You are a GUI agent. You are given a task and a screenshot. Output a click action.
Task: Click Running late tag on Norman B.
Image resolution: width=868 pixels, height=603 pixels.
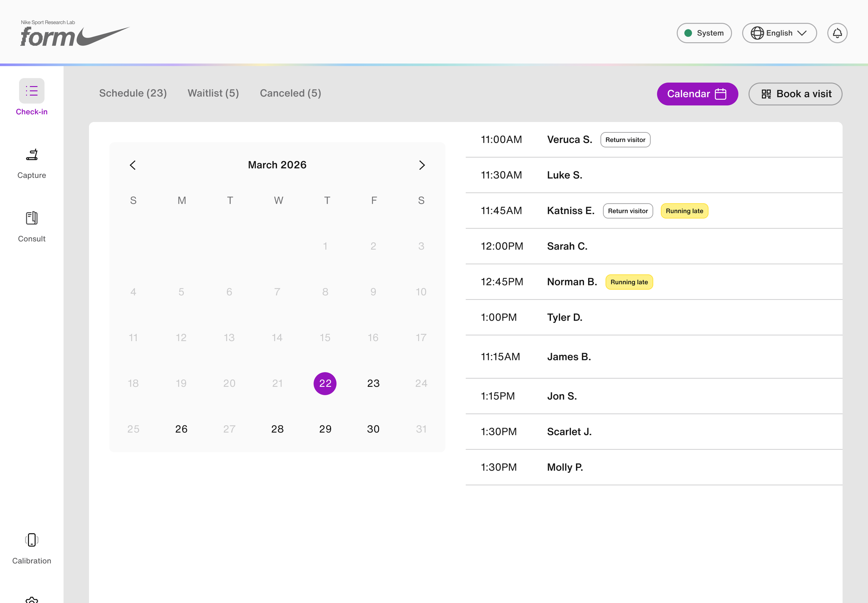pos(629,282)
